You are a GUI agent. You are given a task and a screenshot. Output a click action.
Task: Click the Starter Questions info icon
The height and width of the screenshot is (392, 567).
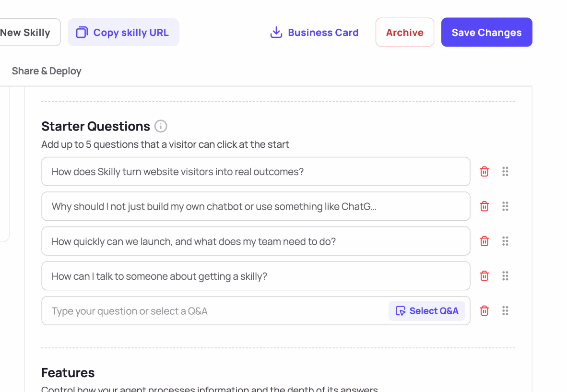[161, 126]
